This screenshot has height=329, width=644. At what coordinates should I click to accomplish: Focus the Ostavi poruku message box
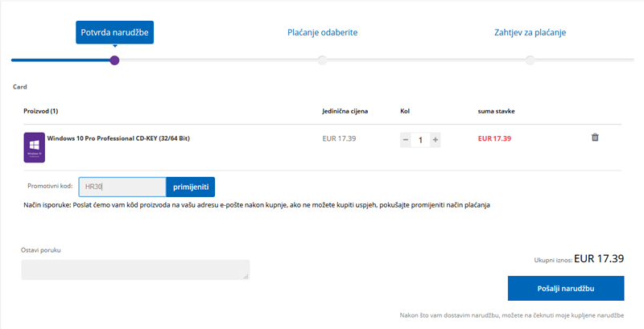(x=134, y=270)
